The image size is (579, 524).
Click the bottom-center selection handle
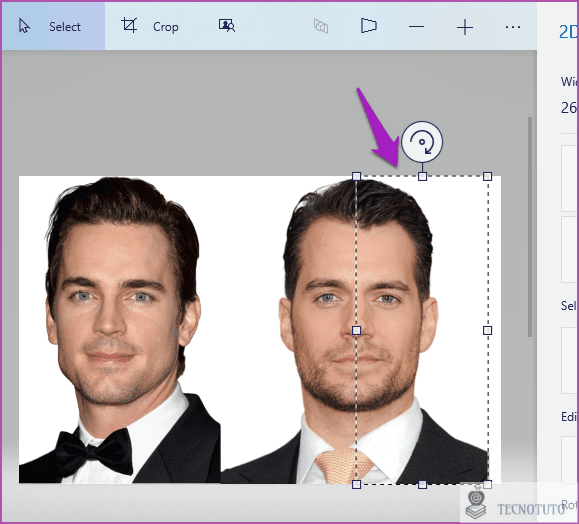422,484
